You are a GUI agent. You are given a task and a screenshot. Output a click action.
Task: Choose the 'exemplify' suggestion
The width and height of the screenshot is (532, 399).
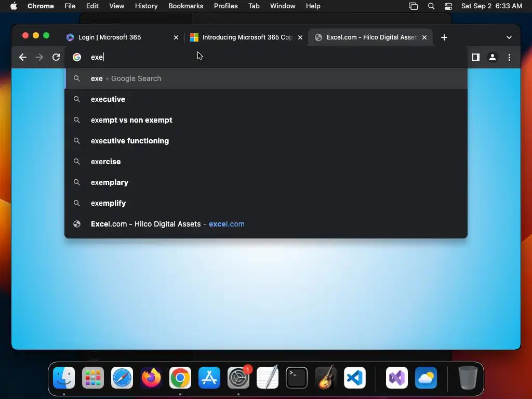coord(266,203)
